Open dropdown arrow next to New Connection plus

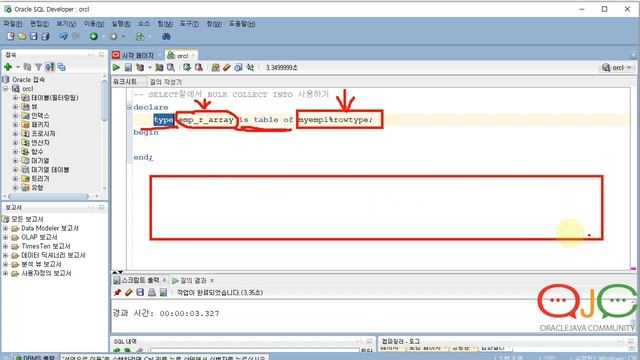coord(18,67)
